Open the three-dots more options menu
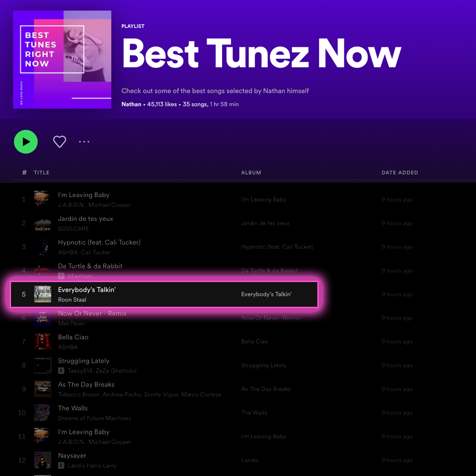The height and width of the screenshot is (476, 476). [84, 142]
